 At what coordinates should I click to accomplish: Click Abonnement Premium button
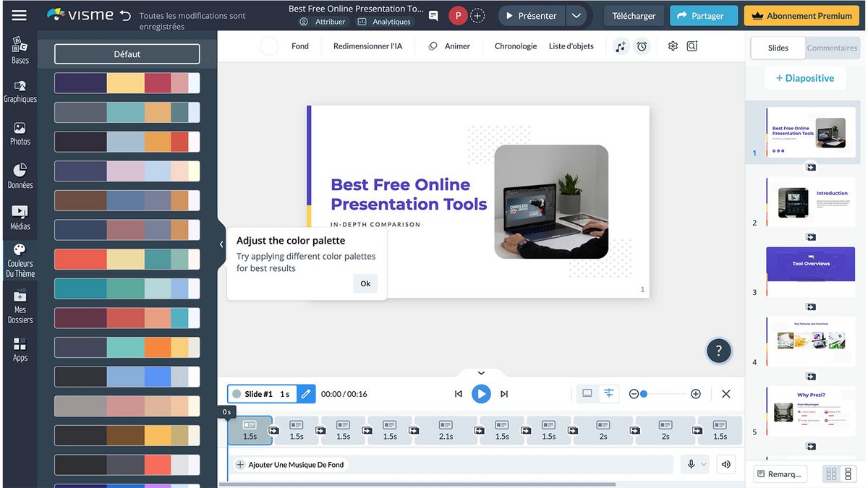(803, 15)
